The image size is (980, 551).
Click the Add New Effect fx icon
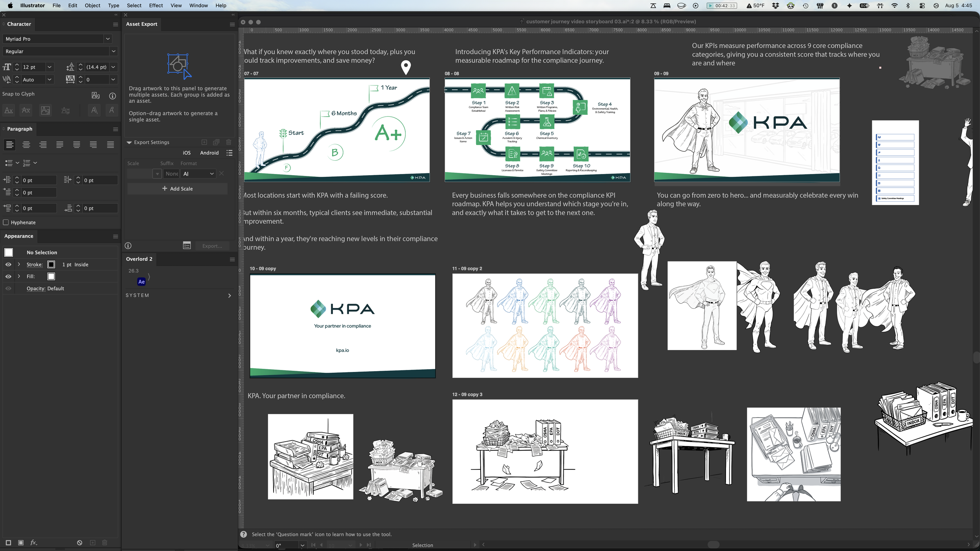[34, 543]
